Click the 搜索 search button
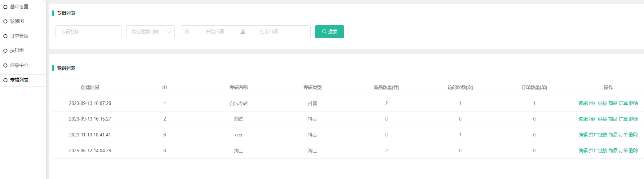The image size is (644, 179). 329,32
